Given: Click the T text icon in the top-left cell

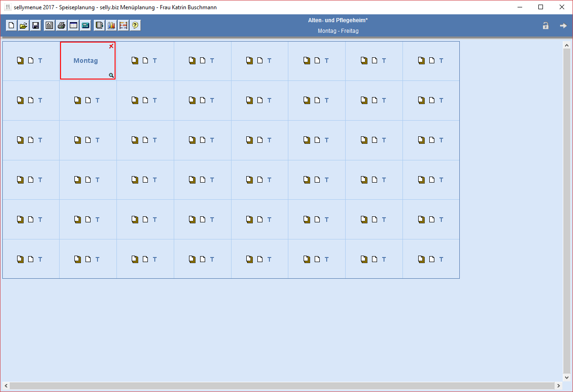Looking at the screenshot, I should pyautogui.click(x=40, y=61).
